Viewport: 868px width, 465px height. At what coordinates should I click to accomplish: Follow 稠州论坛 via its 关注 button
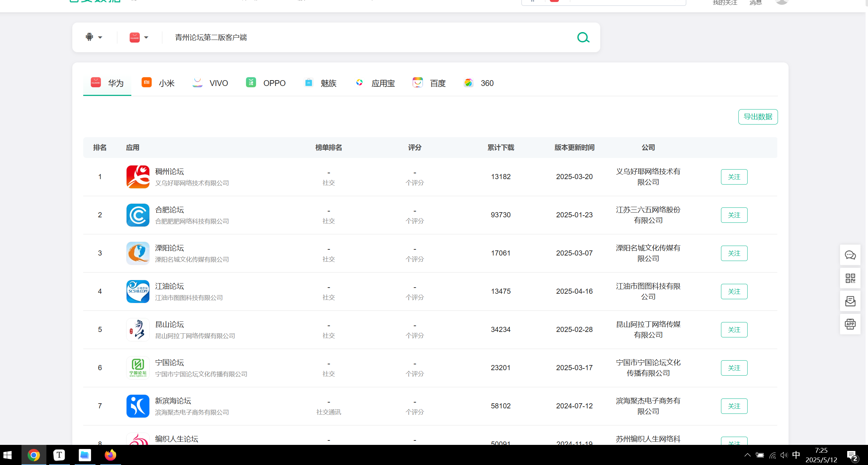(734, 177)
